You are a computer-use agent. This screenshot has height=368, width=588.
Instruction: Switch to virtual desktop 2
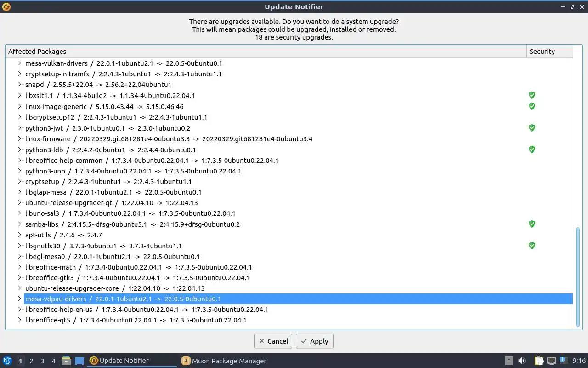32,361
